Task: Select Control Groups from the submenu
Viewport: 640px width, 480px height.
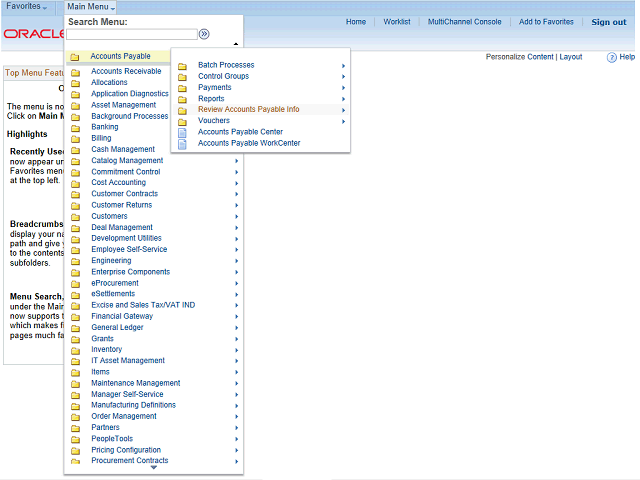Action: tap(223, 77)
